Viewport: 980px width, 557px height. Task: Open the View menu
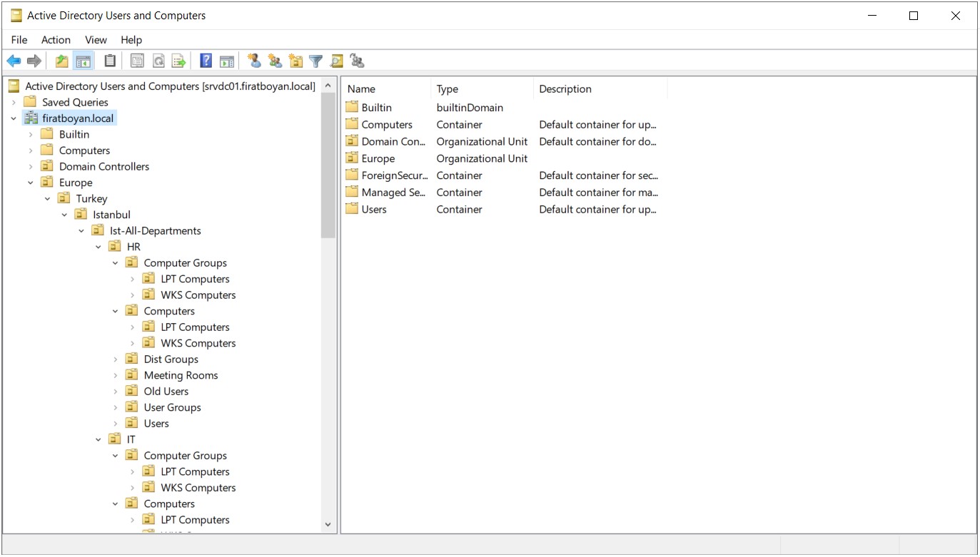tap(96, 40)
